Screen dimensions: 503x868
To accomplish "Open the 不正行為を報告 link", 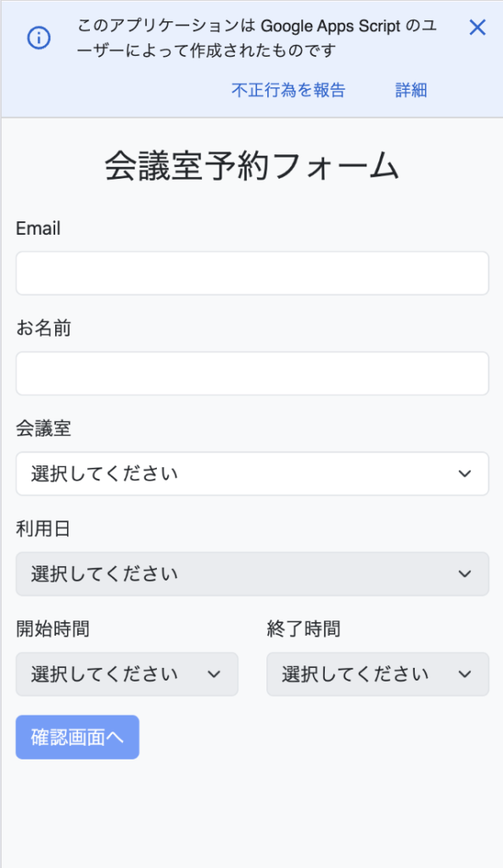I will pyautogui.click(x=288, y=90).
